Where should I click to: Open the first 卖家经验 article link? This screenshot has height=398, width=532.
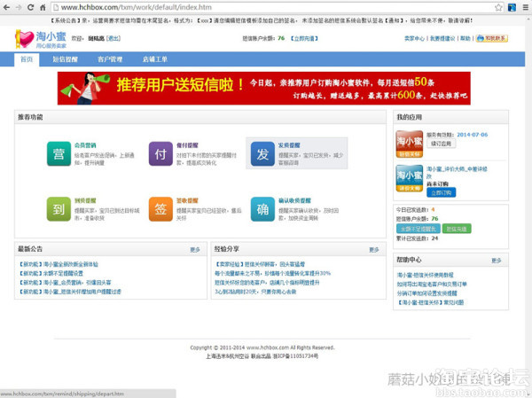point(260,264)
